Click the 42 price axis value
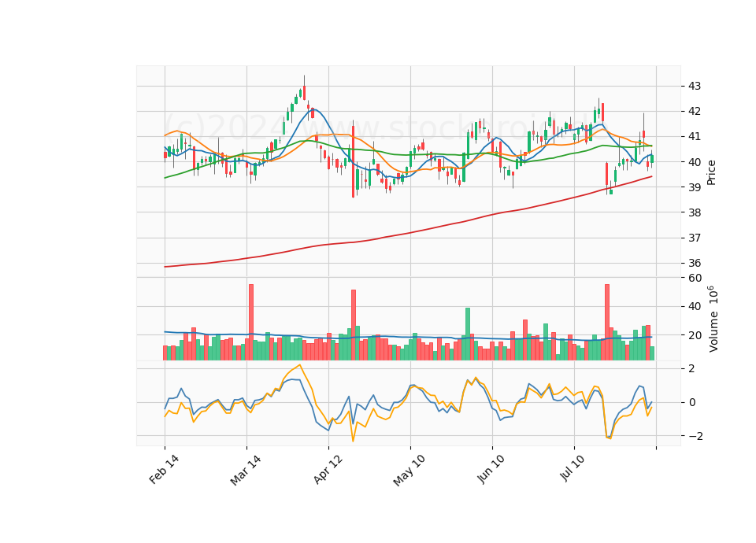This screenshot has height=543, width=756. pos(695,111)
